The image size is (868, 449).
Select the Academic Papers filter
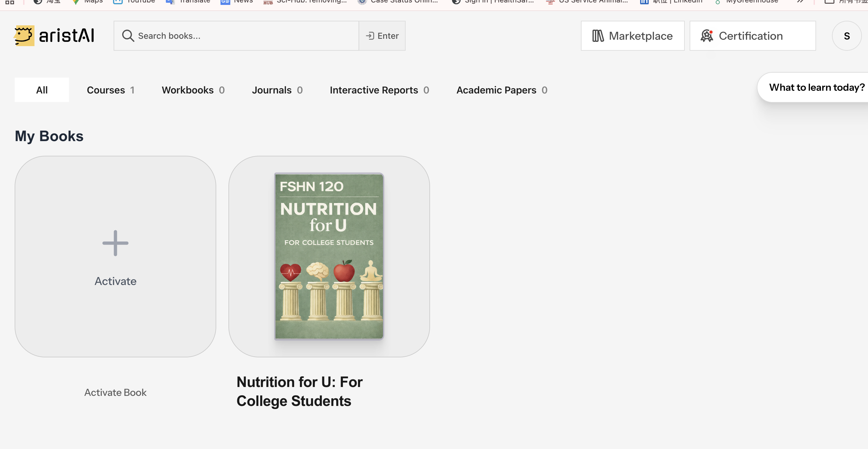[502, 90]
